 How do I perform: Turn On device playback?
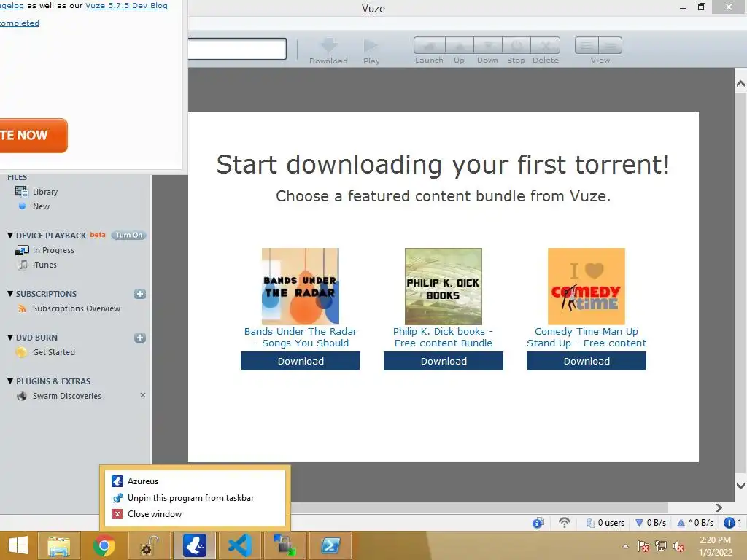[x=128, y=236]
